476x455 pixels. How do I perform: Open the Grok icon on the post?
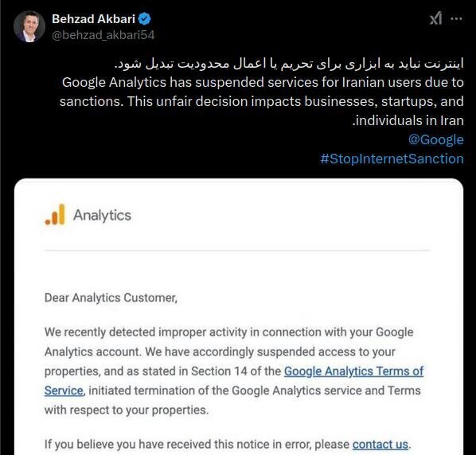pos(435,18)
